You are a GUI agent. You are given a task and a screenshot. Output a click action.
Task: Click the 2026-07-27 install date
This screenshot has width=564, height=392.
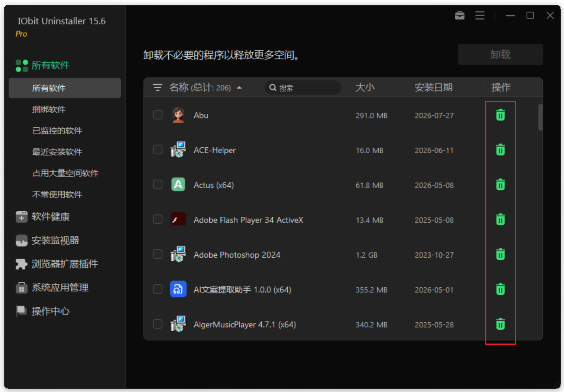click(x=434, y=115)
